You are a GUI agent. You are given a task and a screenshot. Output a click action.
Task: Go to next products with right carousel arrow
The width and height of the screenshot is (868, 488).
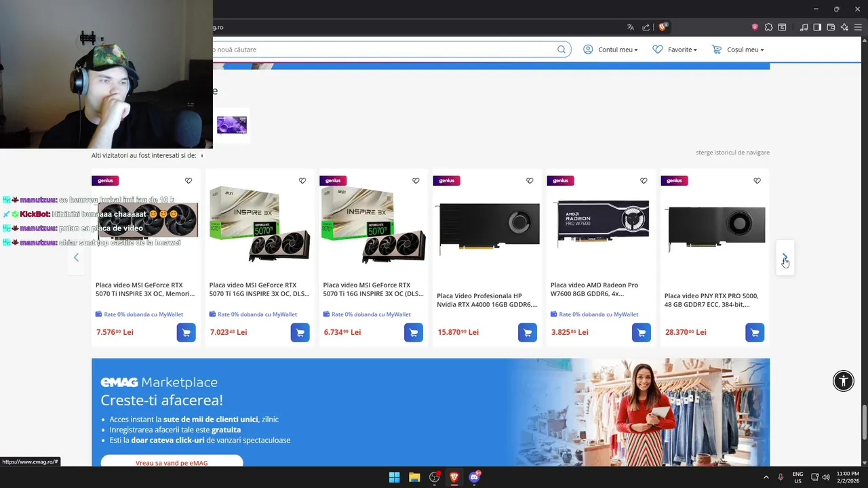point(785,258)
